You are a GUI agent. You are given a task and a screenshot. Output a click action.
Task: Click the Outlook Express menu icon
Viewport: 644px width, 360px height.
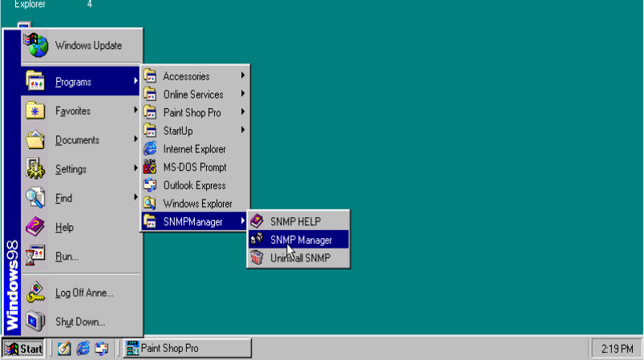tap(150, 185)
